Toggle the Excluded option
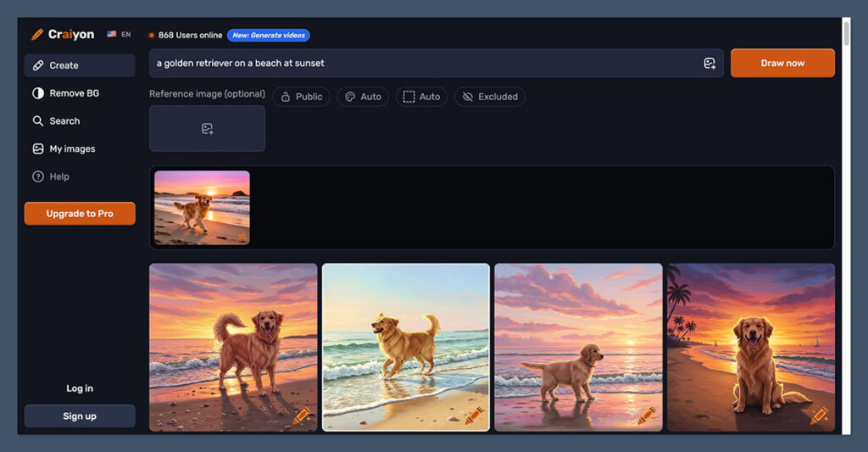Viewport: 868px width, 452px height. (490, 97)
